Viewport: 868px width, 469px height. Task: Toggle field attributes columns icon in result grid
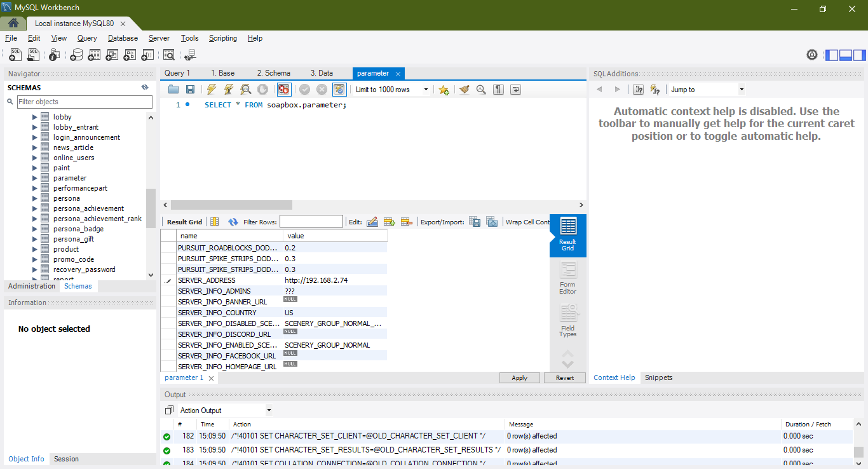pos(215,222)
